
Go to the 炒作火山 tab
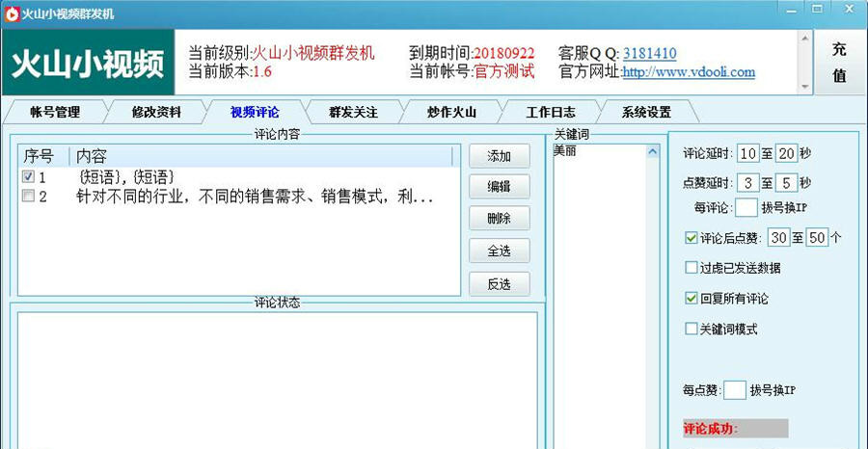(x=451, y=112)
